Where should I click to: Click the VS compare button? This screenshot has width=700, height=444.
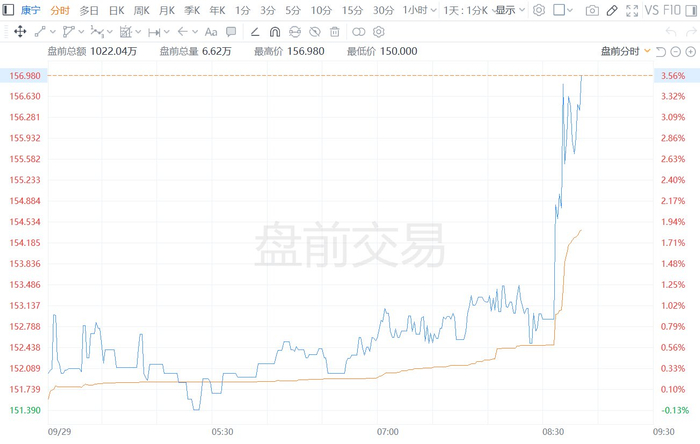coord(652,10)
